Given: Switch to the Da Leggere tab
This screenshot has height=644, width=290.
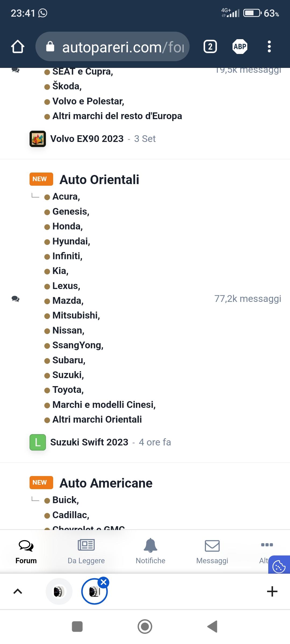Looking at the screenshot, I should click(x=86, y=551).
